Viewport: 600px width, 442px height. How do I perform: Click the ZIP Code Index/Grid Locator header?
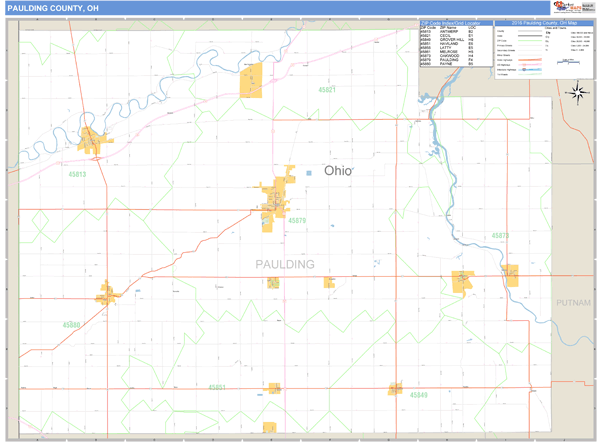pos(456,22)
